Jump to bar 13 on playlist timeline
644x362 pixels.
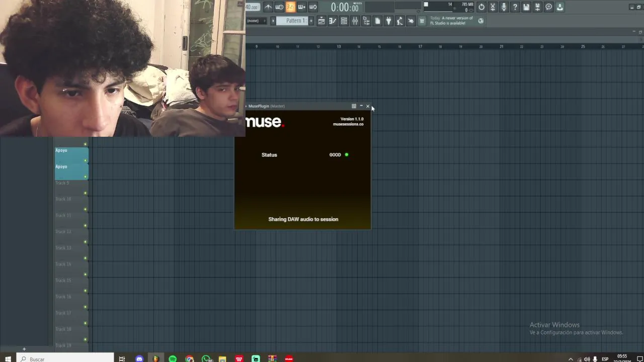coord(339,46)
